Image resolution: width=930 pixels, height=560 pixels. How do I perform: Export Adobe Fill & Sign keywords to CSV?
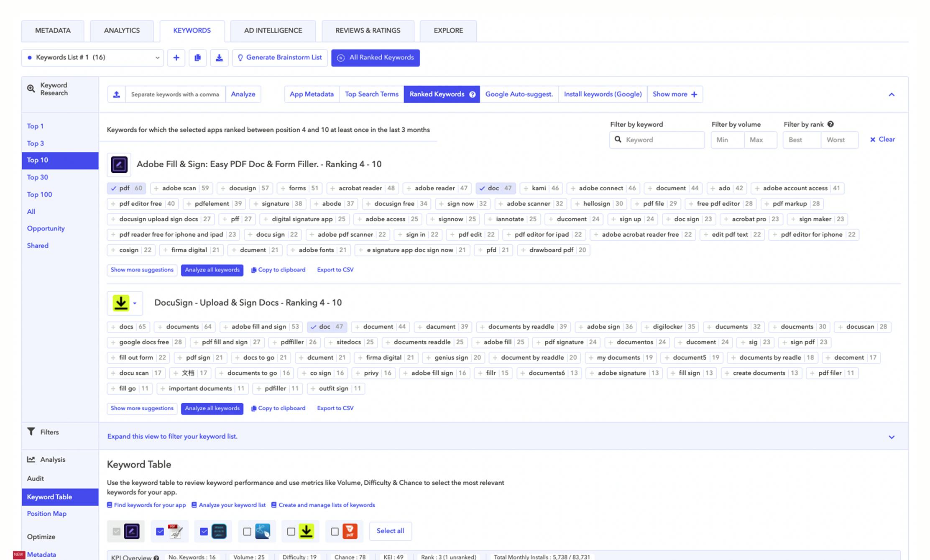coord(335,270)
